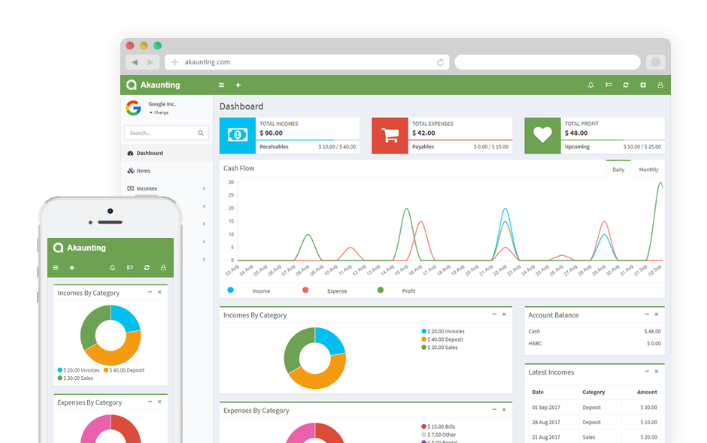Click the phone Incomes donut chart
Viewport: 707px width, 443px height.
[x=110, y=335]
